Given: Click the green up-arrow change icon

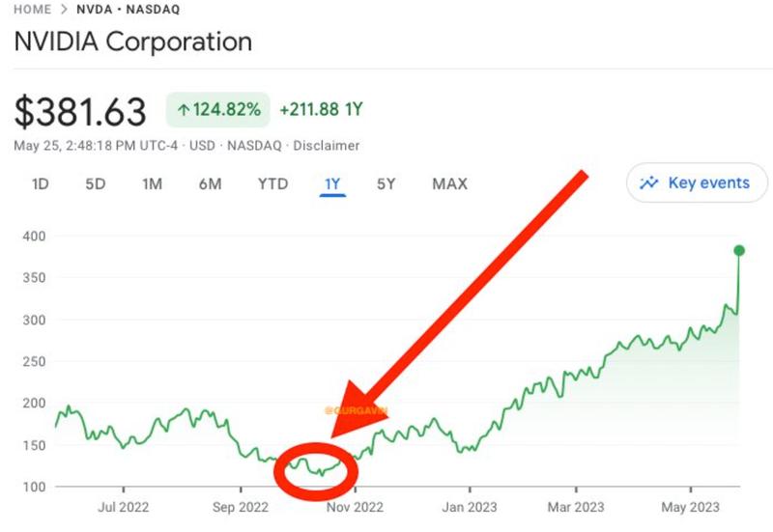Looking at the screenshot, I should 184,110.
